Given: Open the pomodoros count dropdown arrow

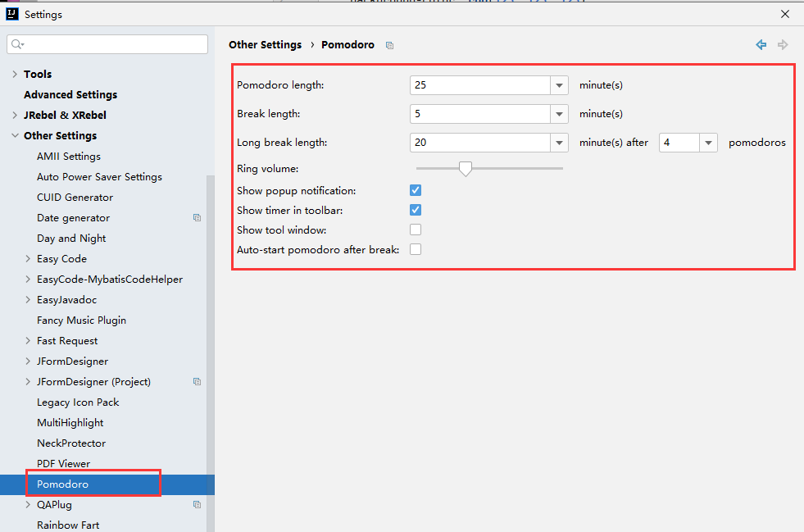Looking at the screenshot, I should [x=708, y=143].
